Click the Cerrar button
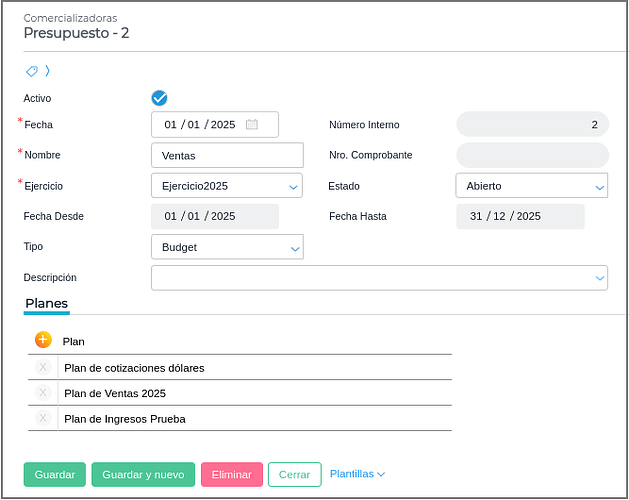The width and height of the screenshot is (629, 500). point(294,474)
